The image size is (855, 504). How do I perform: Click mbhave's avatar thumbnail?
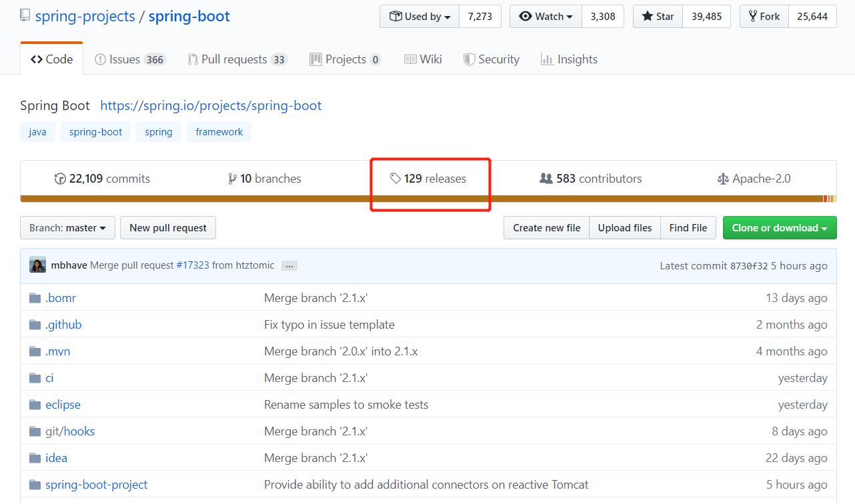coord(37,265)
